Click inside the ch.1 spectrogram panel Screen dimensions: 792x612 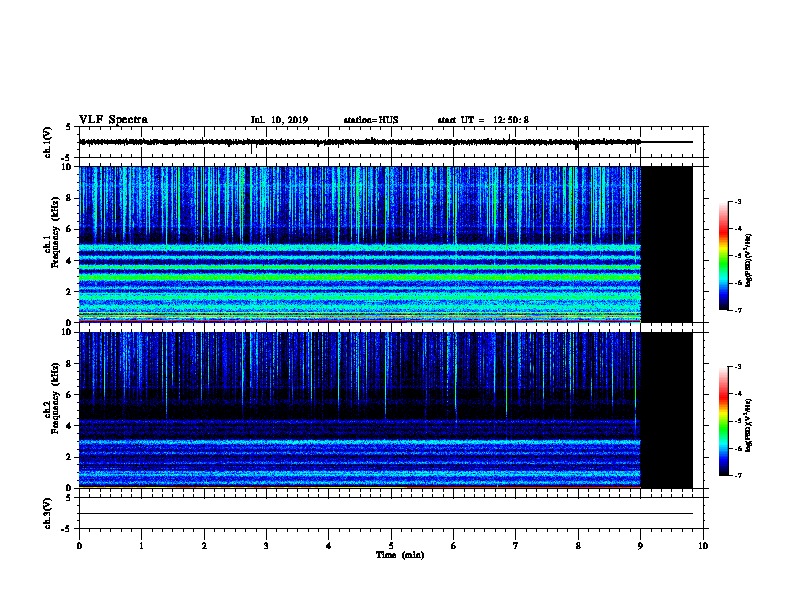pyautogui.click(x=360, y=244)
